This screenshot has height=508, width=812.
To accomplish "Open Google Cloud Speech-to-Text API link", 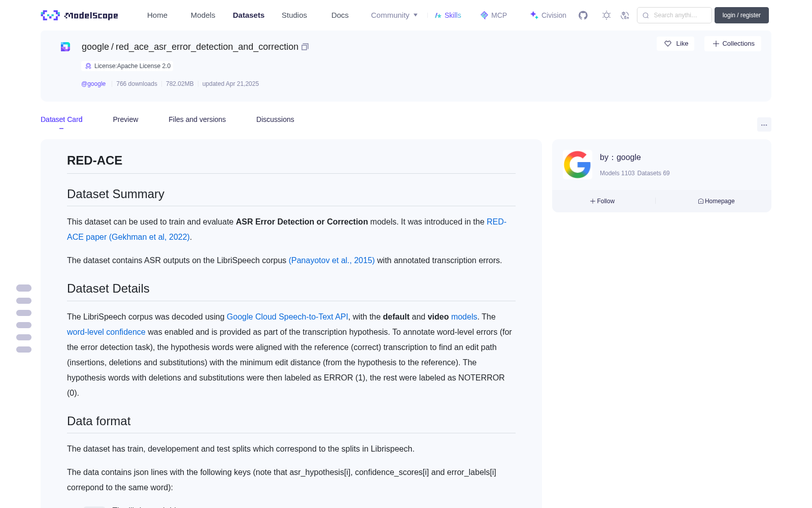I will 287,316.
